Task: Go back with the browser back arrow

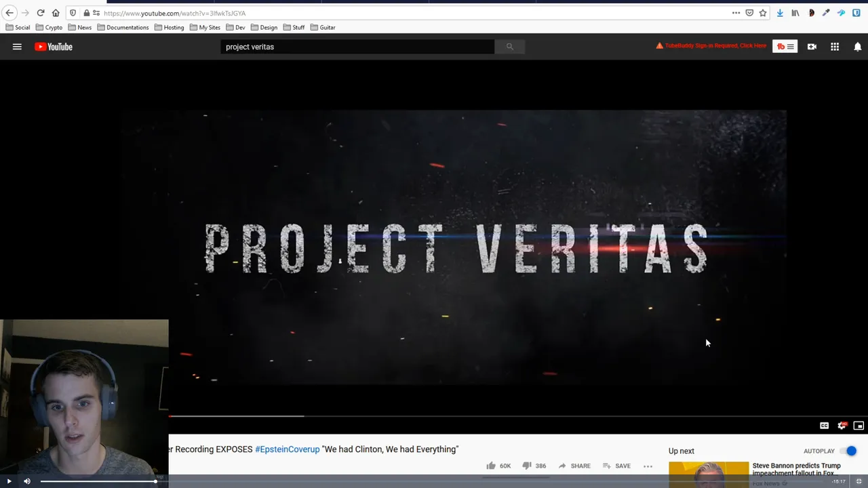Action: tap(9, 13)
